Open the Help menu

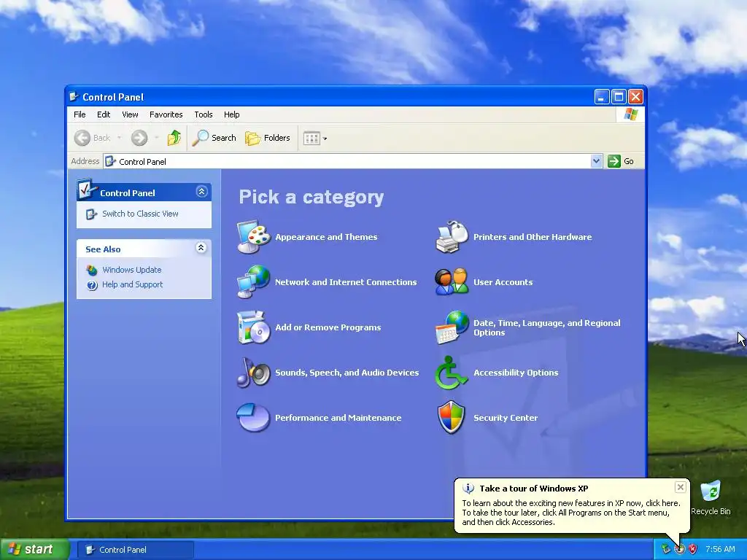(231, 114)
